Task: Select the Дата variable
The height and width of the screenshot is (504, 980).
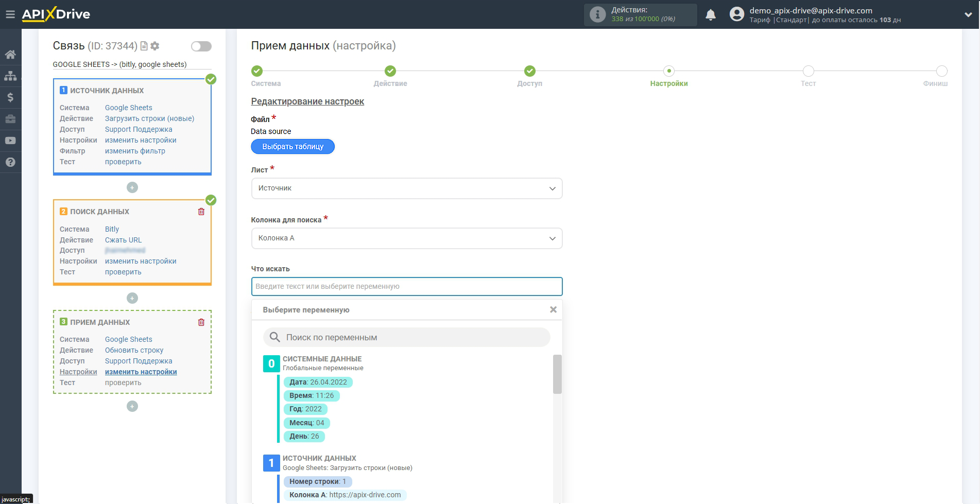Action: 318,382
